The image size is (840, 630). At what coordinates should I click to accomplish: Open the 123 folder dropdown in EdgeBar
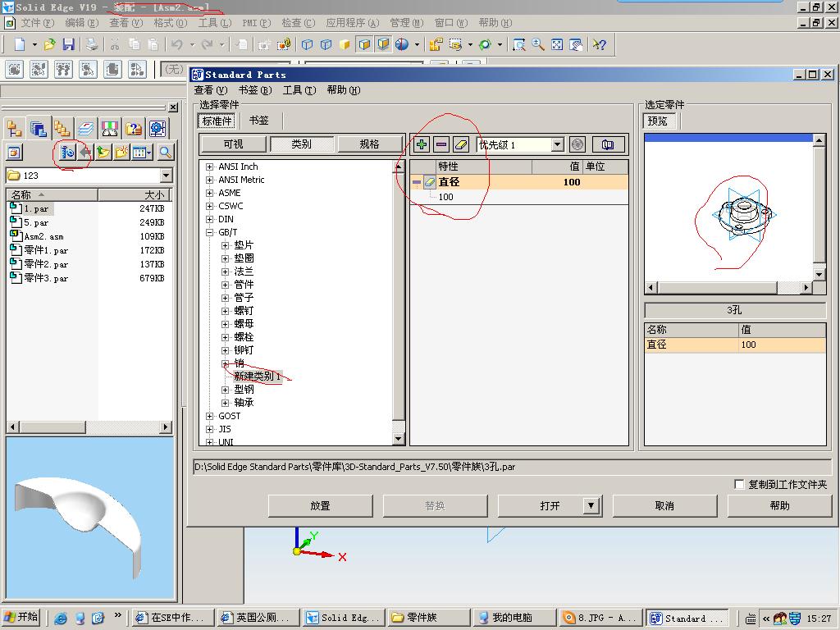pos(166,176)
